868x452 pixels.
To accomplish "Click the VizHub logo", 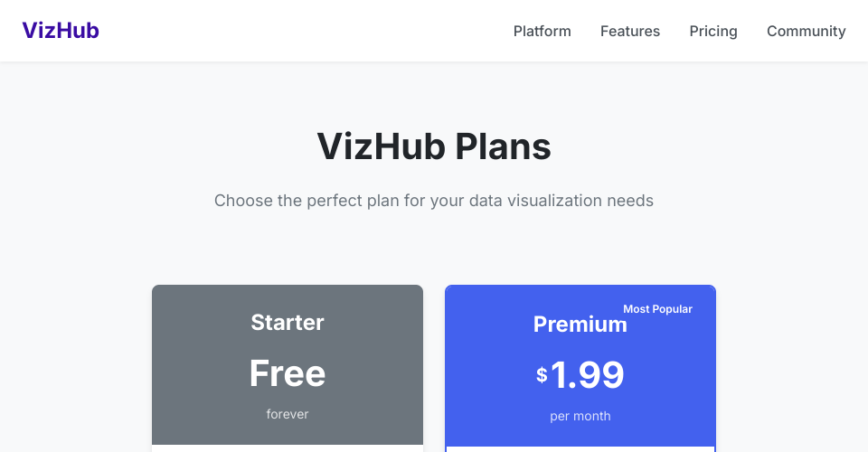I will pos(61,31).
